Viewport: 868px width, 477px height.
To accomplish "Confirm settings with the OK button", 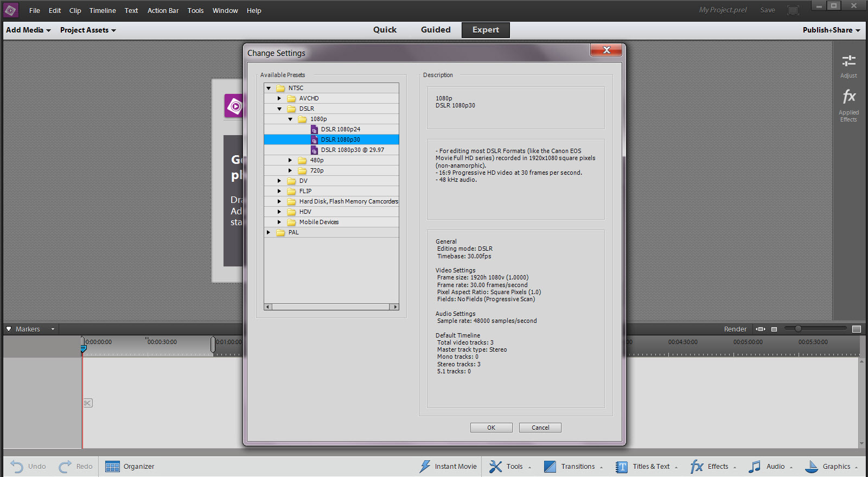I will pos(492,428).
